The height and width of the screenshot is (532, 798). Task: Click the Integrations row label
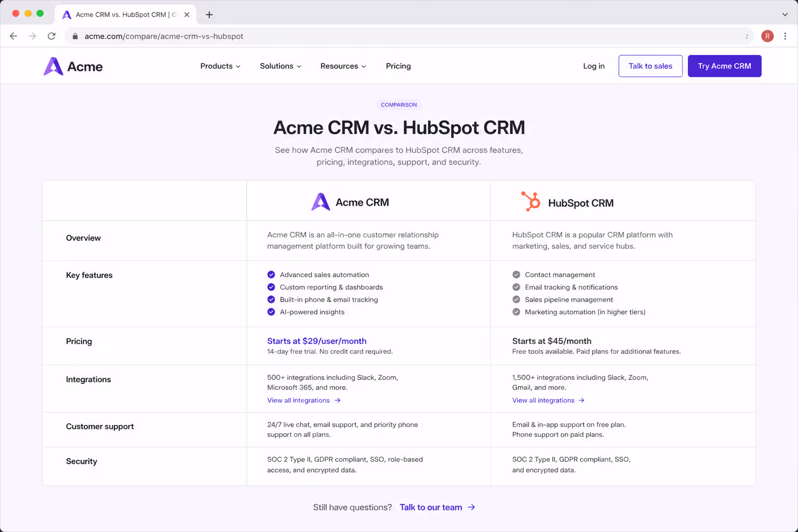coord(88,379)
